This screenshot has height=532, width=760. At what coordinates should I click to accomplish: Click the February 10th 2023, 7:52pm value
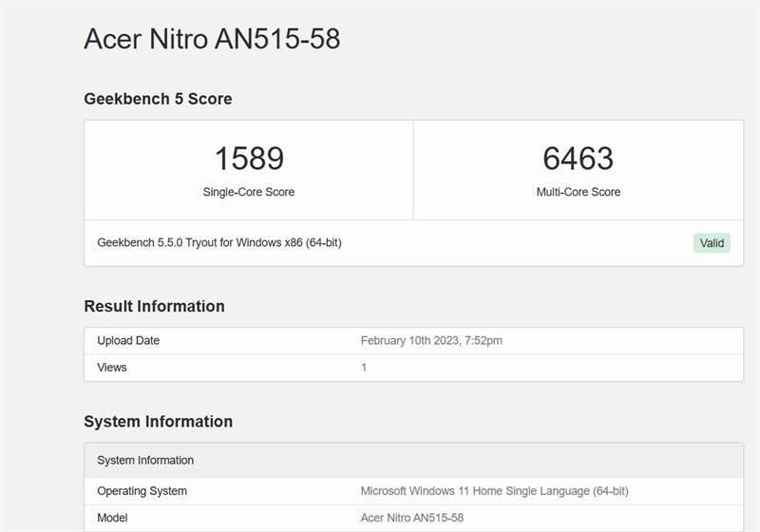[431, 341]
